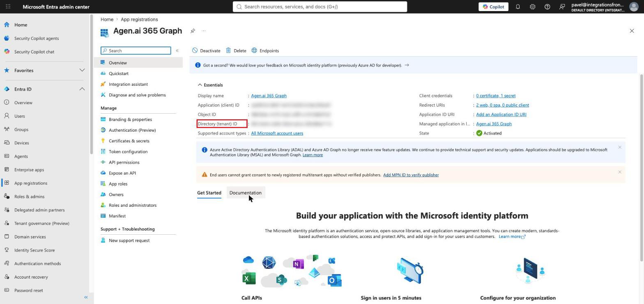Collapse the Essentials section

(210, 85)
